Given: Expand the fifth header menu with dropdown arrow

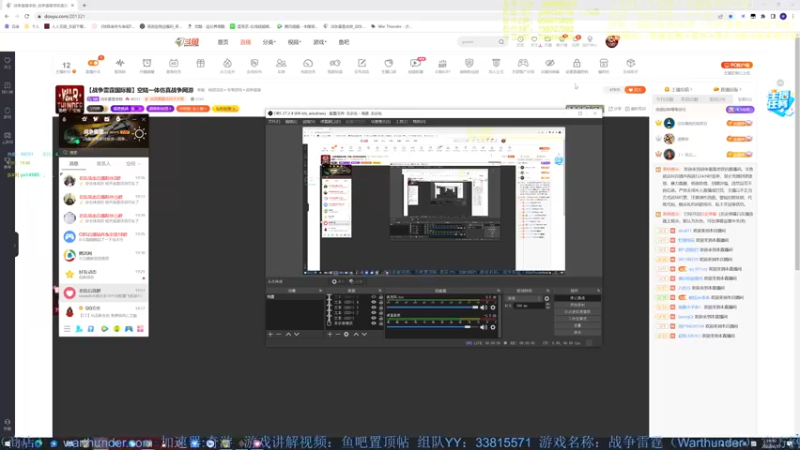Looking at the screenshot, I should pos(320,42).
